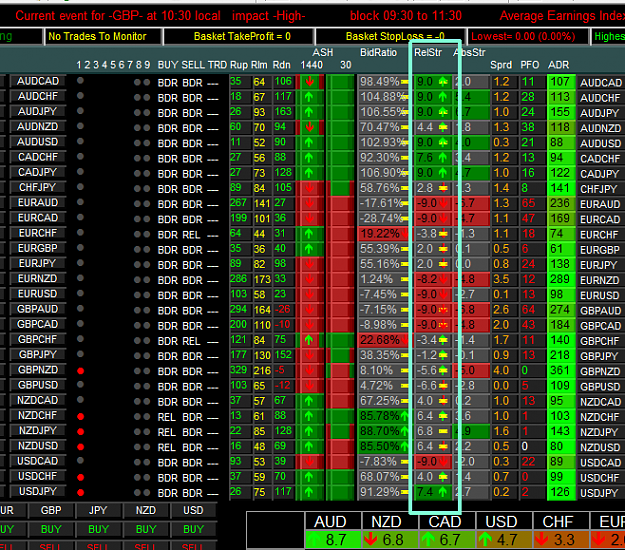625x550 pixels.
Task: Click the USDCAD symbol button at row start
Action: click(38, 461)
